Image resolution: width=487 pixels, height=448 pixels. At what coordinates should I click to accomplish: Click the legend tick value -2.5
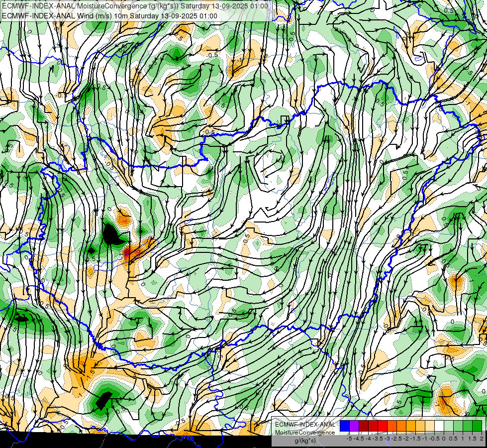pos(396,439)
